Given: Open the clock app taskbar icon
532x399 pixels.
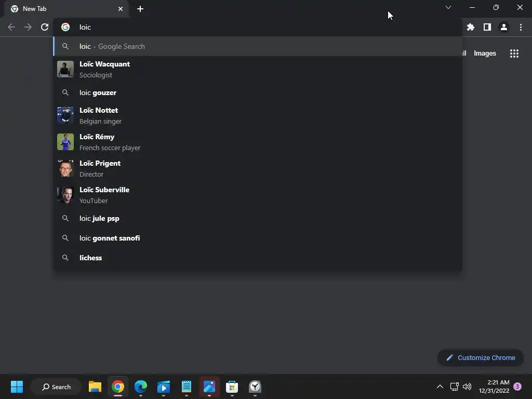Looking at the screenshot, I should (x=255, y=387).
